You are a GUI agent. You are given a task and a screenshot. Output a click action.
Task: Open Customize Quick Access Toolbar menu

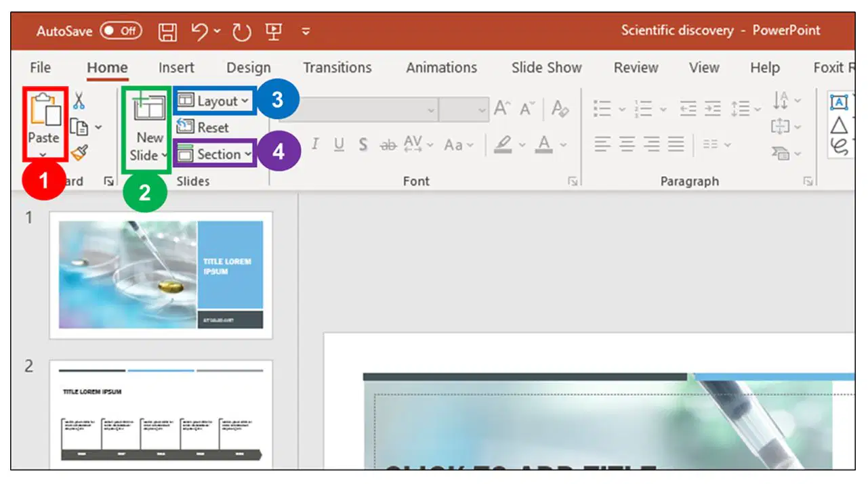tap(306, 31)
